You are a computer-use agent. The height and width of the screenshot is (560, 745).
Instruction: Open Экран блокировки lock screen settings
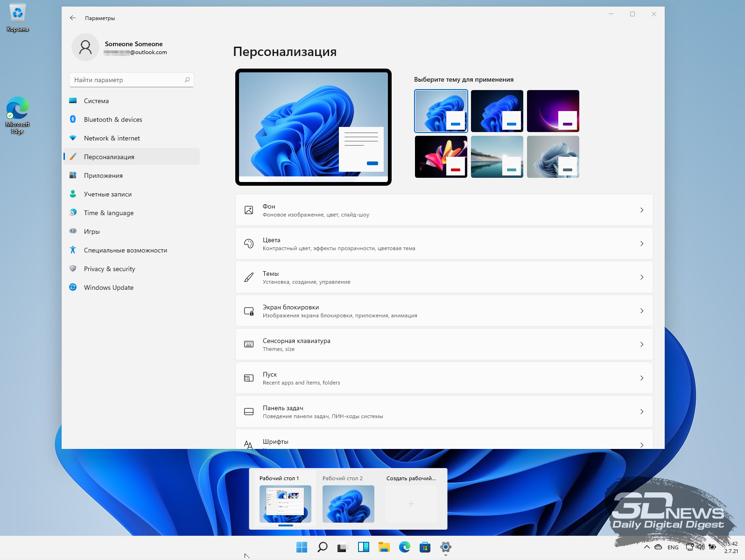444,311
